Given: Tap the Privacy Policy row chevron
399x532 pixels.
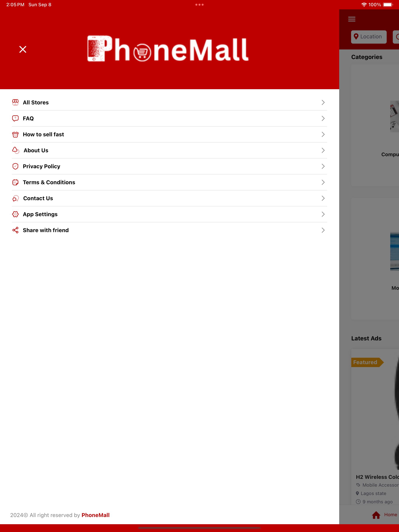Looking at the screenshot, I should [323, 166].
